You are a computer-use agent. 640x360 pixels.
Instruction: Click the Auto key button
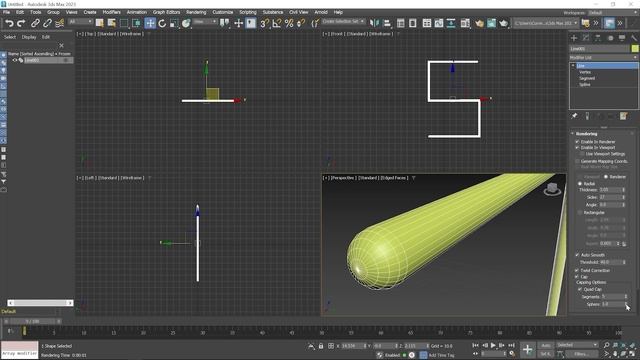(x=546, y=345)
